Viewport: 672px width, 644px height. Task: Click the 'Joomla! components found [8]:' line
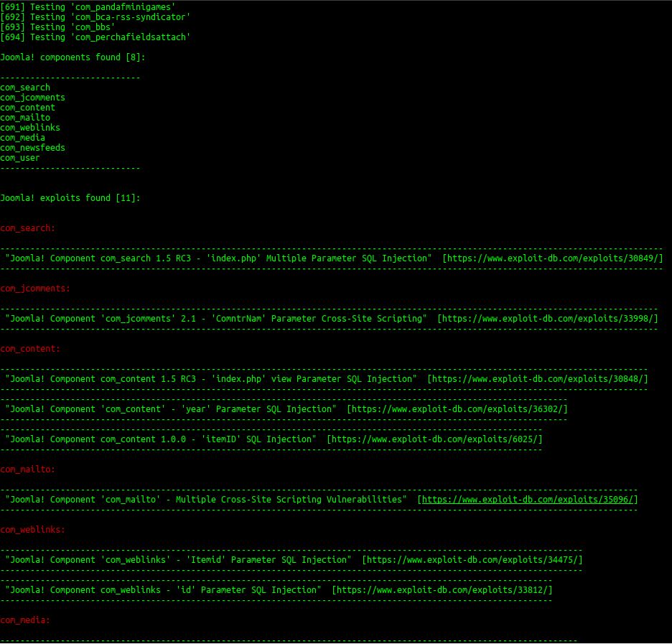click(73, 57)
